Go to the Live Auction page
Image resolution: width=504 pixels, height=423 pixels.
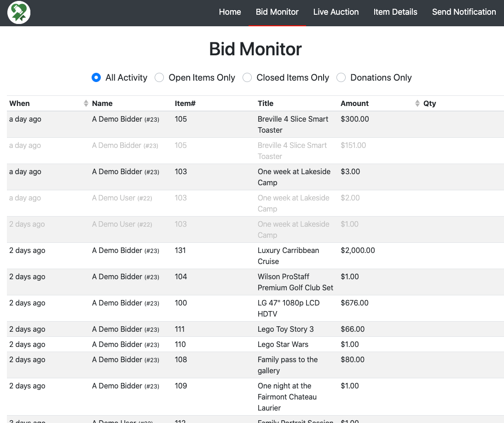tap(336, 12)
